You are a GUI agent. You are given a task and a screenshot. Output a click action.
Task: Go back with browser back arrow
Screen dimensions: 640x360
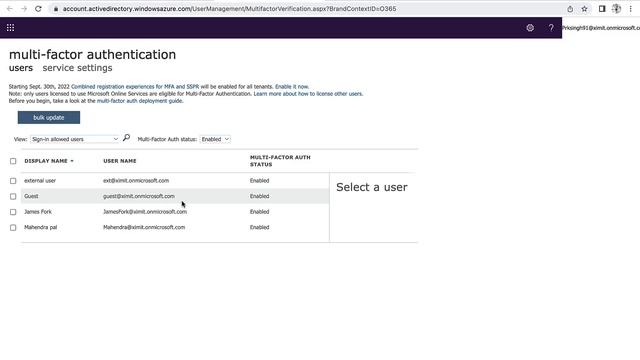9,9
